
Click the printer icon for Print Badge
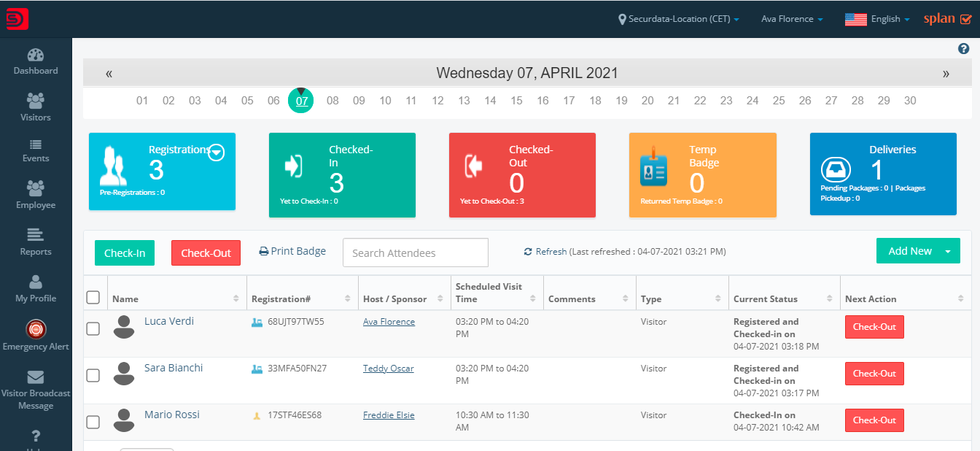(x=264, y=251)
